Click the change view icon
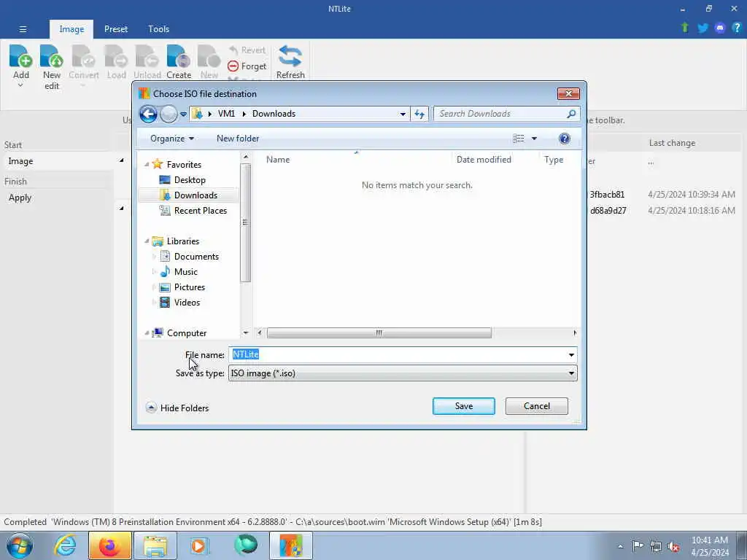Image resolution: width=747 pixels, height=560 pixels. pyautogui.click(x=519, y=139)
